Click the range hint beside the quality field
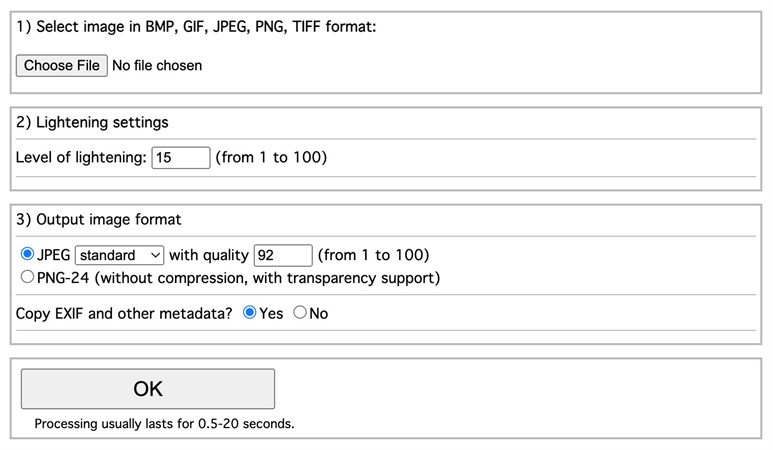Viewport: 773px width, 450px height. click(x=374, y=255)
